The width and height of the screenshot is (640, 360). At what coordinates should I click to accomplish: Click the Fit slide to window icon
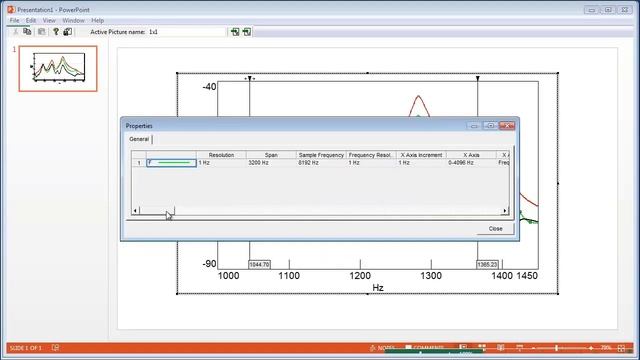[x=621, y=348]
